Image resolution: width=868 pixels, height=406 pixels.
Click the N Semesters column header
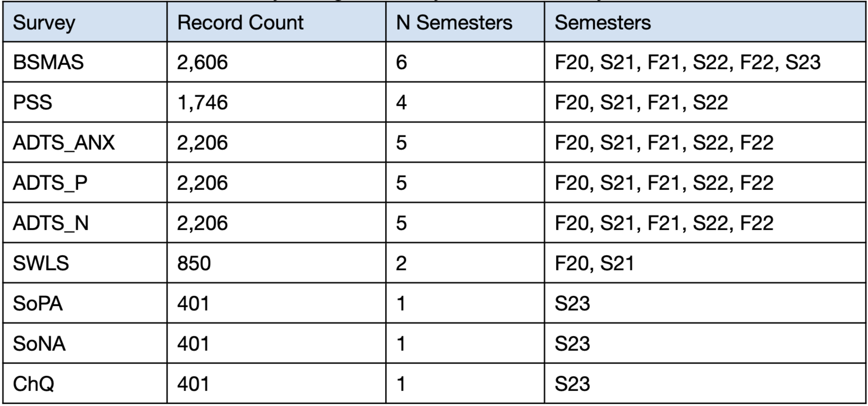click(x=465, y=22)
